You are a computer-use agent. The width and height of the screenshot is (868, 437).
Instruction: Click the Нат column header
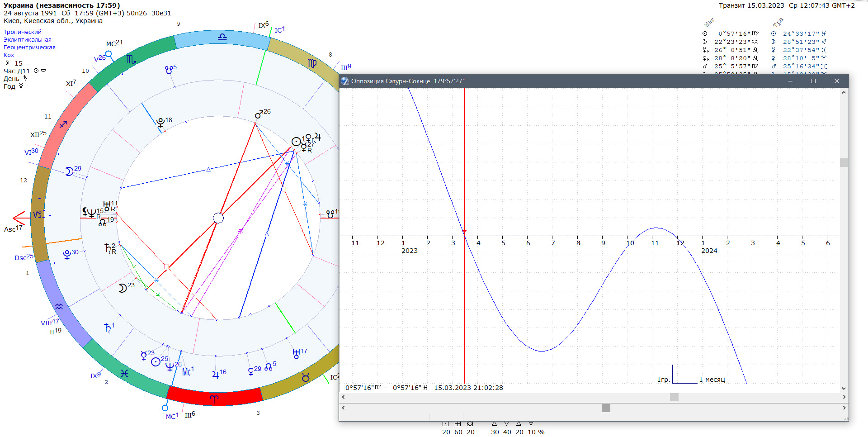tap(709, 22)
